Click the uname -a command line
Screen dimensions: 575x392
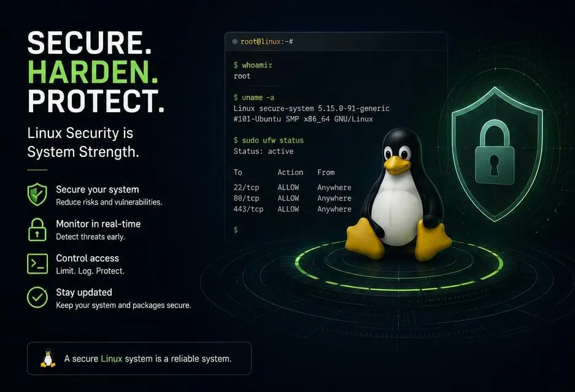click(x=254, y=98)
